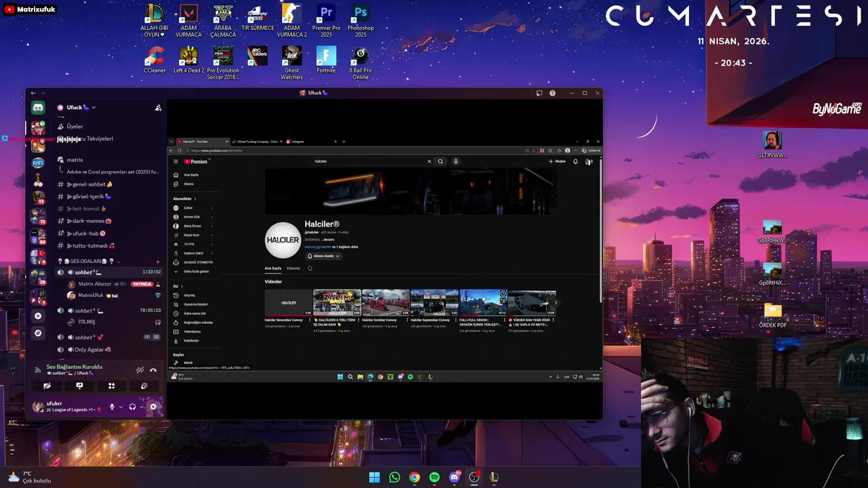Toggle noise suppression in voice connection bar
This screenshot has width=868, height=488.
click(140, 370)
